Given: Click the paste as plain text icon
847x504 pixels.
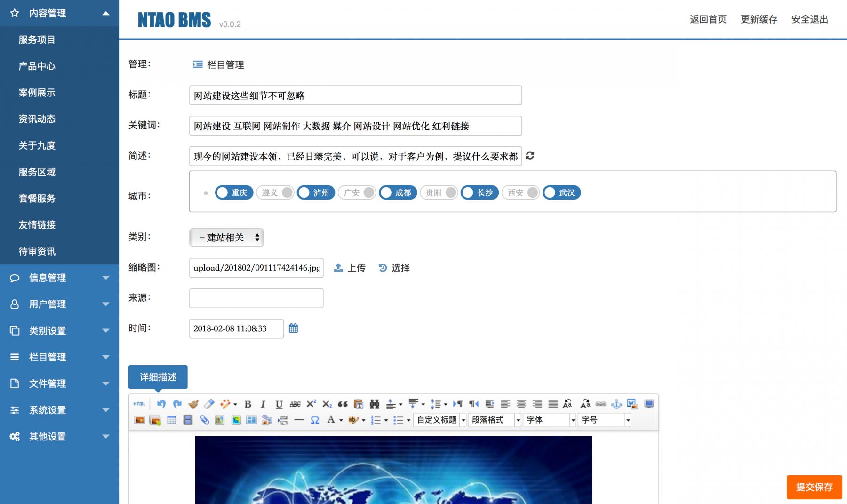Looking at the screenshot, I should point(359,404).
